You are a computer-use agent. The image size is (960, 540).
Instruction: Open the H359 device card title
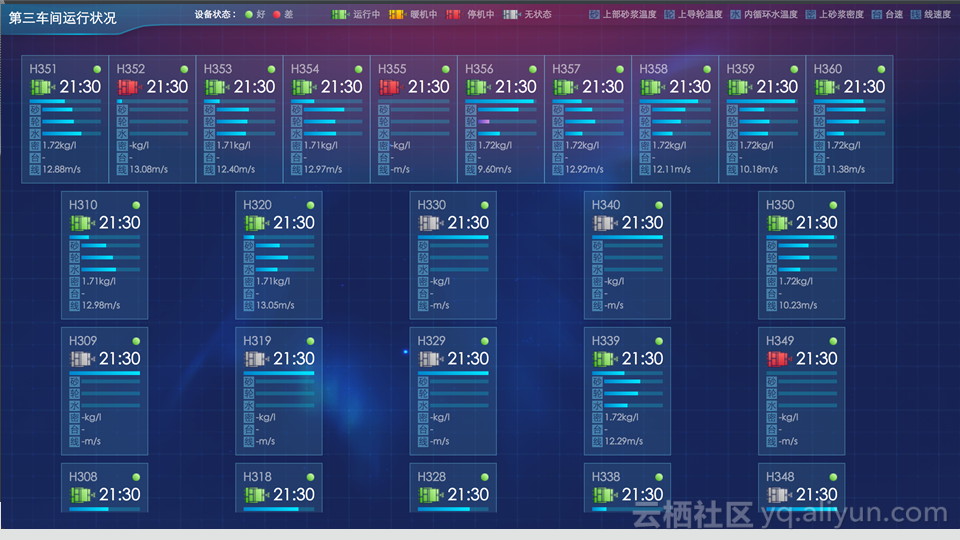pyautogui.click(x=740, y=69)
